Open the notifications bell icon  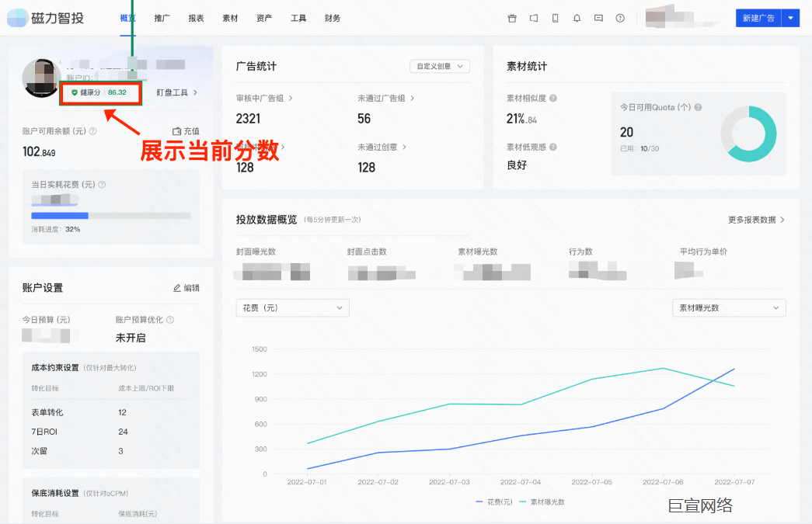point(577,17)
